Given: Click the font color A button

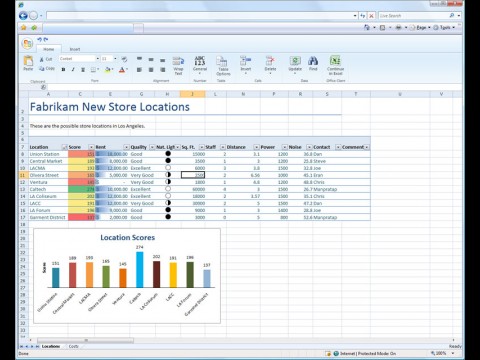Looking at the screenshot, I should (122, 70).
